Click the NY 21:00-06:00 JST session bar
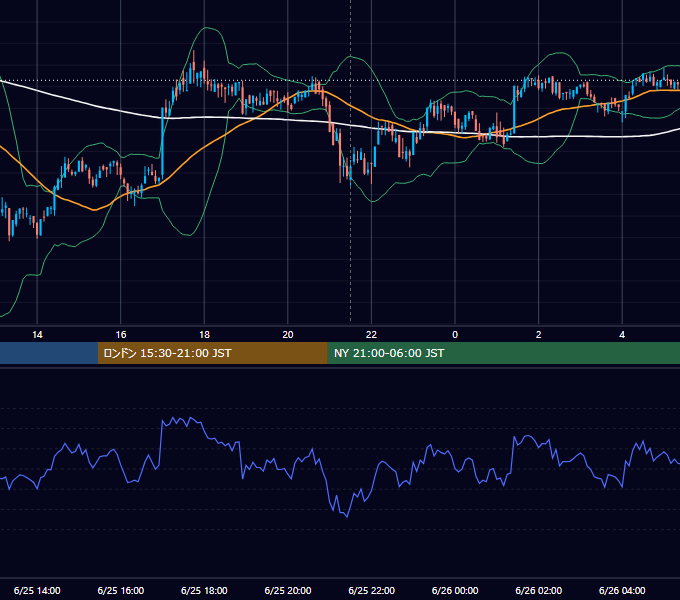This screenshot has height=600, width=680. (503, 353)
